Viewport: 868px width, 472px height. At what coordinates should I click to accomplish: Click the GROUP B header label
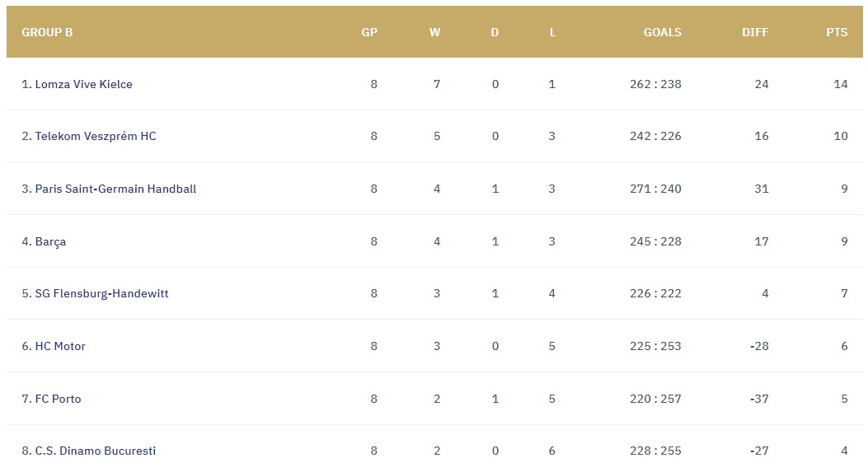[47, 32]
